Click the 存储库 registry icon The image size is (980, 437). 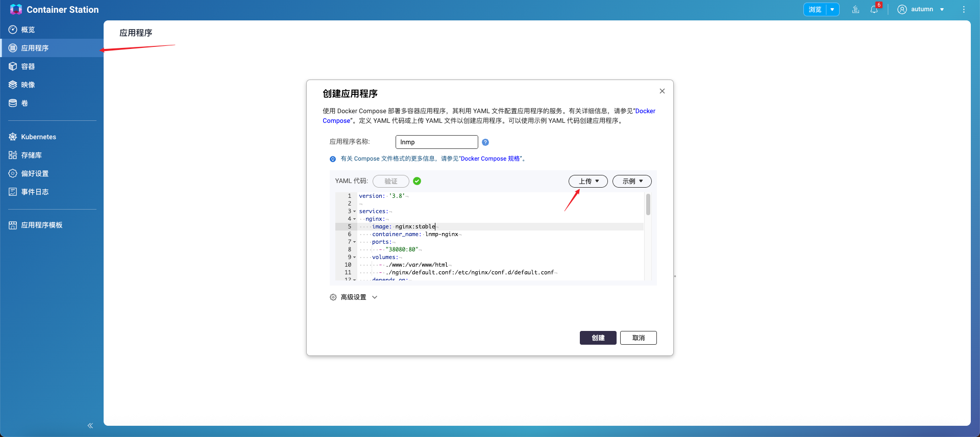pyautogui.click(x=13, y=155)
